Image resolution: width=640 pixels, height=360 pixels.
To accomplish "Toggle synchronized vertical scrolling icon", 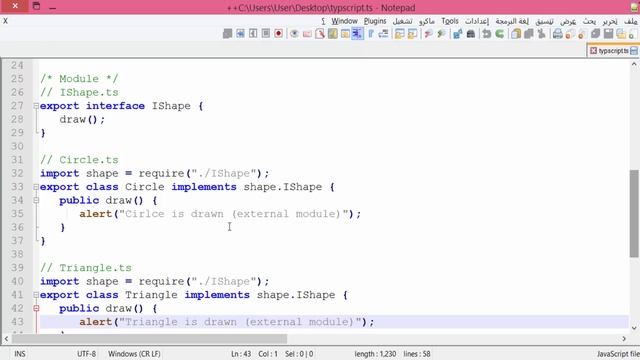I will pyautogui.click(x=412, y=34).
